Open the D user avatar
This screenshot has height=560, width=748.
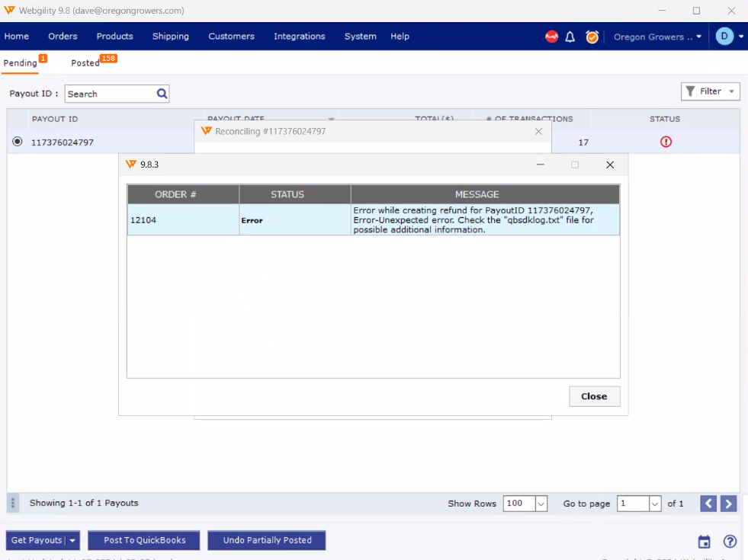[x=724, y=37]
